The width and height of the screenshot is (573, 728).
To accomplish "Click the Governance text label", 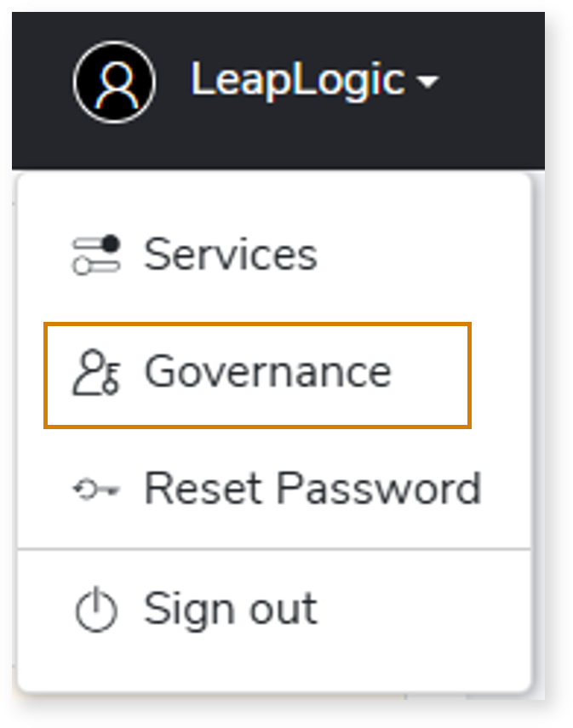I will (267, 373).
